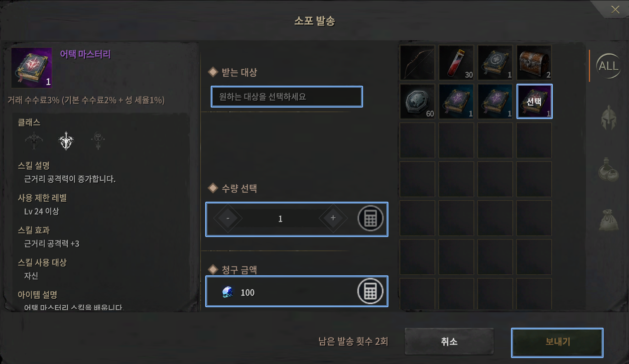Increase quantity with plus button
629x364 pixels.
click(x=333, y=219)
